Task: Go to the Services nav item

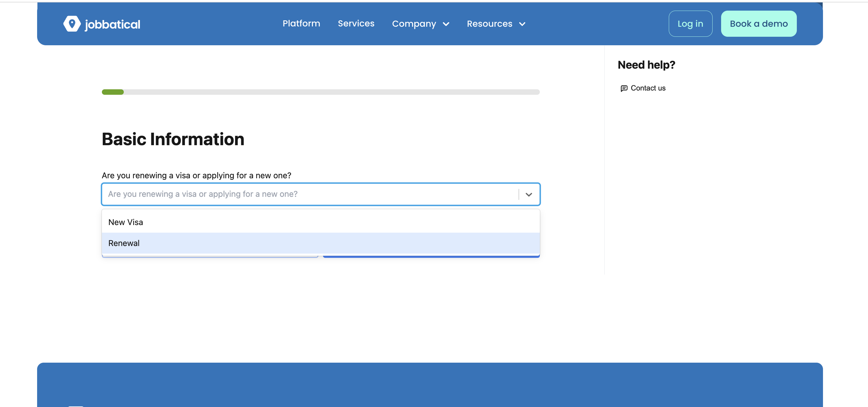Action: [x=356, y=24]
